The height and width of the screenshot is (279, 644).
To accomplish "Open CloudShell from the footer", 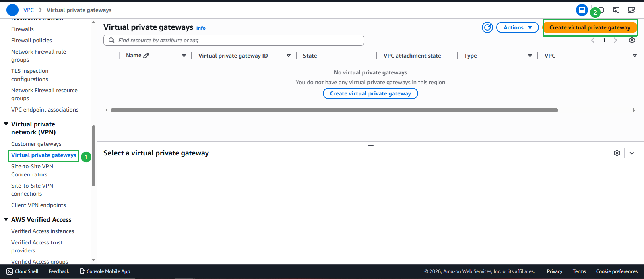I will pos(23,271).
